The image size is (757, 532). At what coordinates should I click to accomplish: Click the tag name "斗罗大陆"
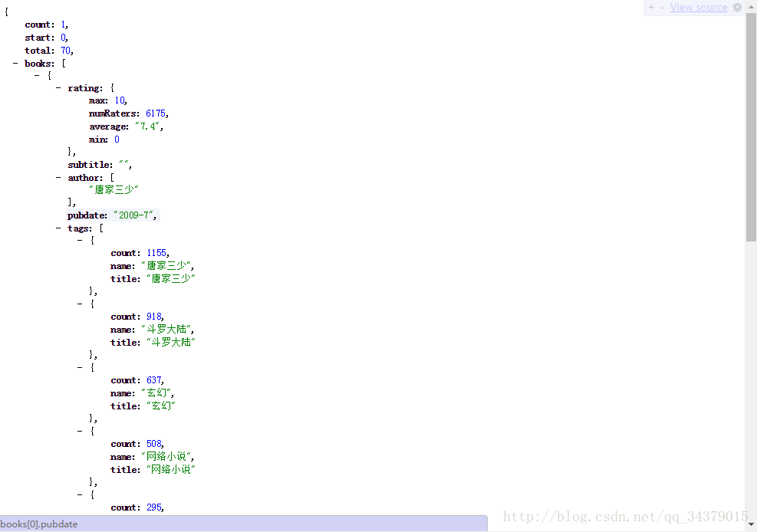click(x=166, y=330)
